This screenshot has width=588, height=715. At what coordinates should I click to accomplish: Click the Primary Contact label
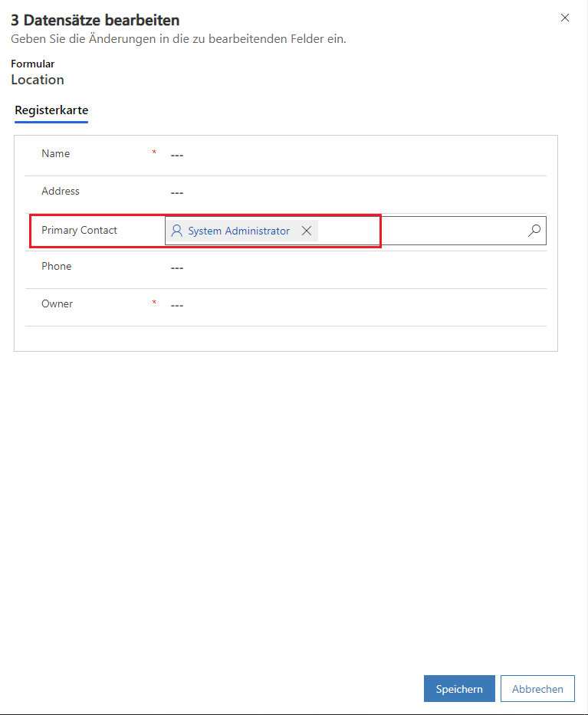coord(79,230)
